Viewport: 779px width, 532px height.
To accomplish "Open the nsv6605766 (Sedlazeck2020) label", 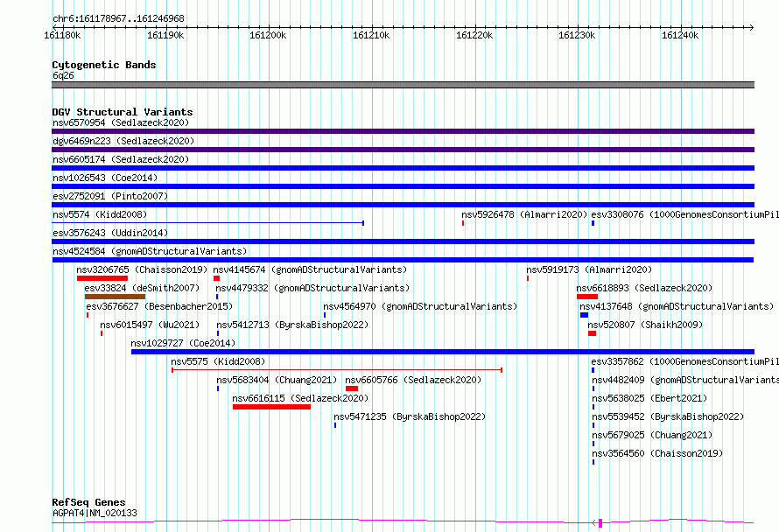I will pos(413,380).
